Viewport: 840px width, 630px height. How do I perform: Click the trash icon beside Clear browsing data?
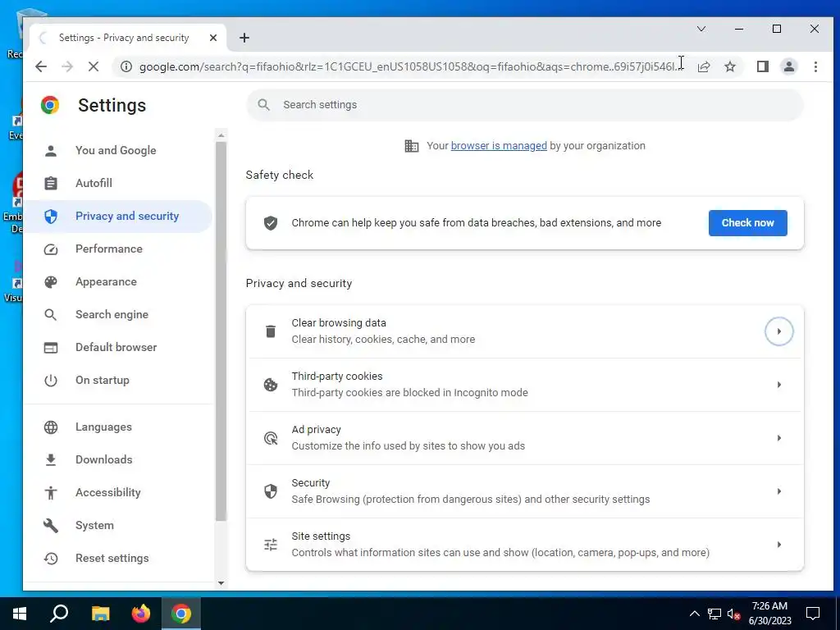coord(271,331)
